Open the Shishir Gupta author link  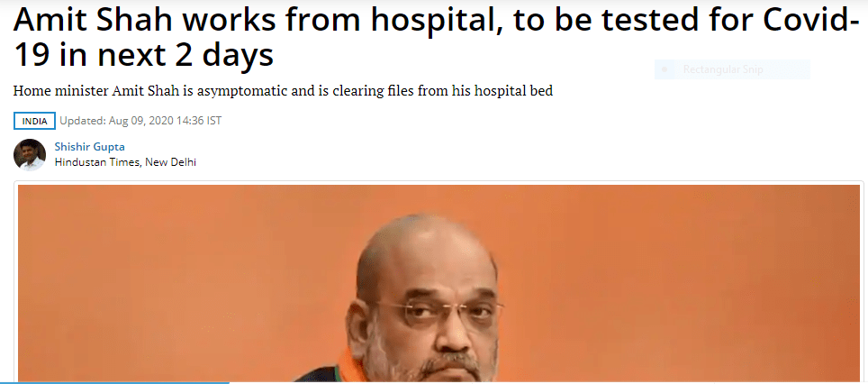point(89,147)
